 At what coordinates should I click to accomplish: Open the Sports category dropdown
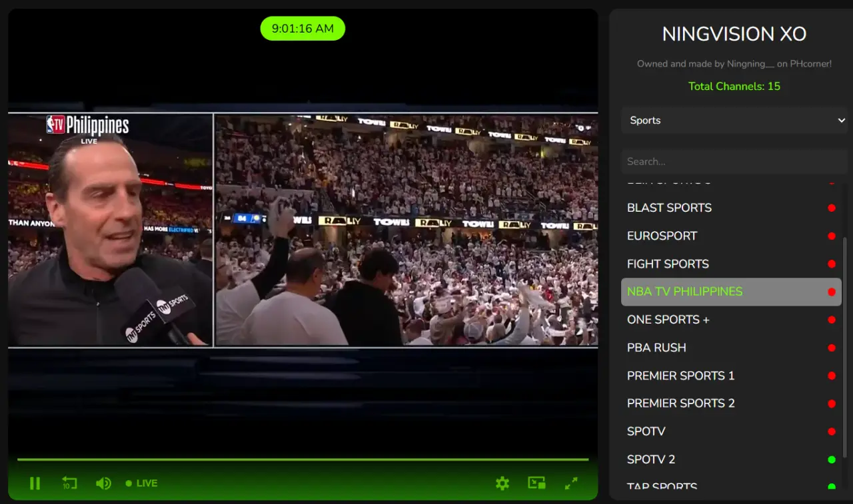(734, 121)
